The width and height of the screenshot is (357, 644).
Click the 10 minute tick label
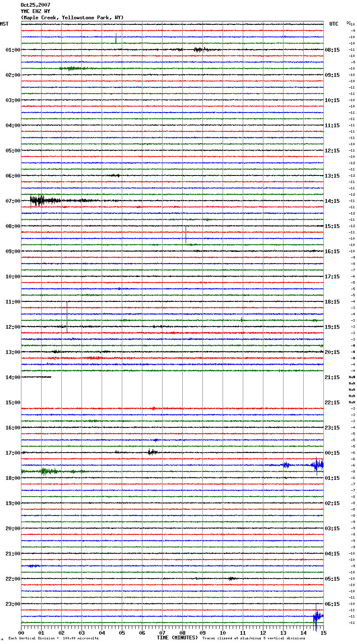point(223,633)
